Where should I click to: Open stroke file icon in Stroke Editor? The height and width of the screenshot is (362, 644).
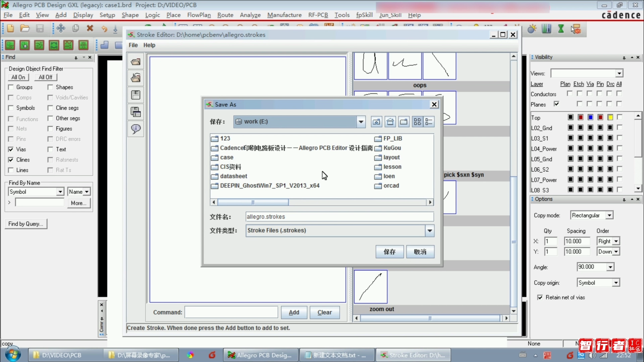(x=136, y=62)
